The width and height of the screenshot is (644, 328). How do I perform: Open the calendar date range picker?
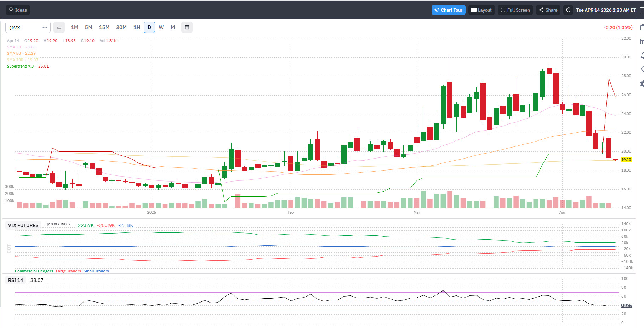tap(187, 27)
